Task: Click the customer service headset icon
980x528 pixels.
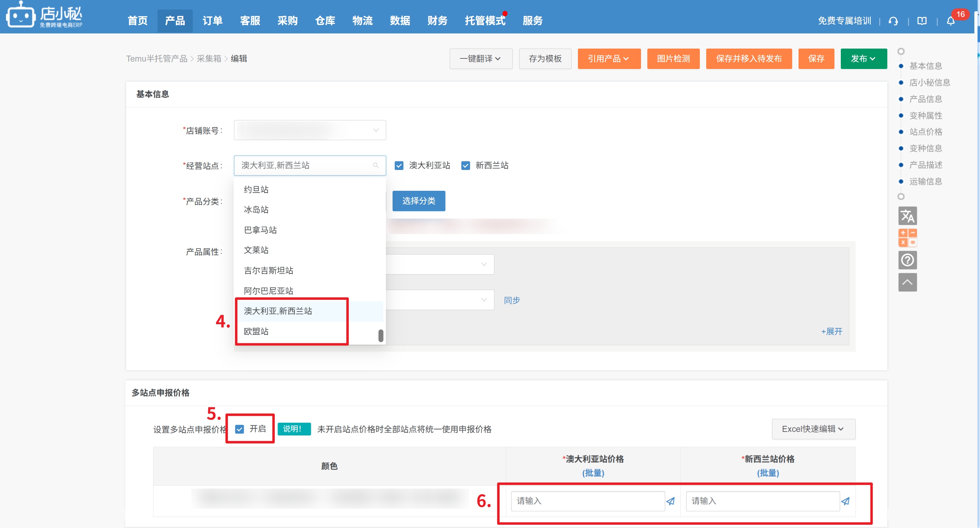Action: 893,21
